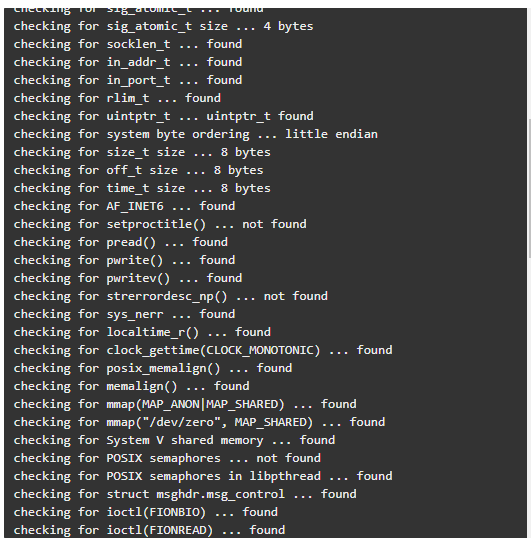The height and width of the screenshot is (543, 531).
Task: Click the 'size_t size ... 8 bytes' line
Action: [142, 153]
